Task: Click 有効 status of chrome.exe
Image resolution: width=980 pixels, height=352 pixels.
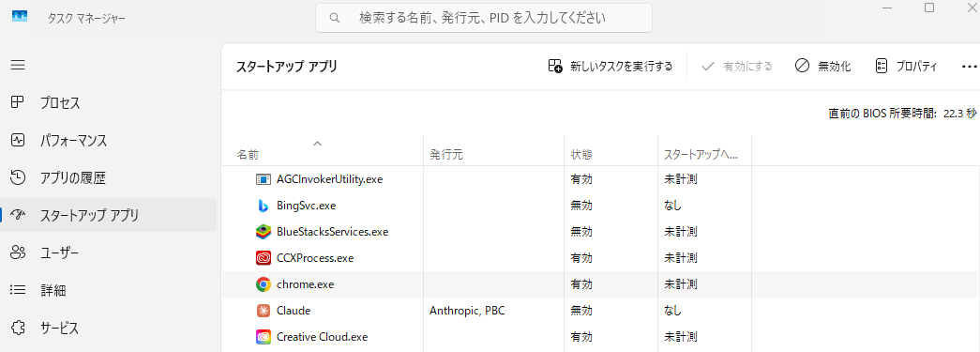Action: point(581,284)
